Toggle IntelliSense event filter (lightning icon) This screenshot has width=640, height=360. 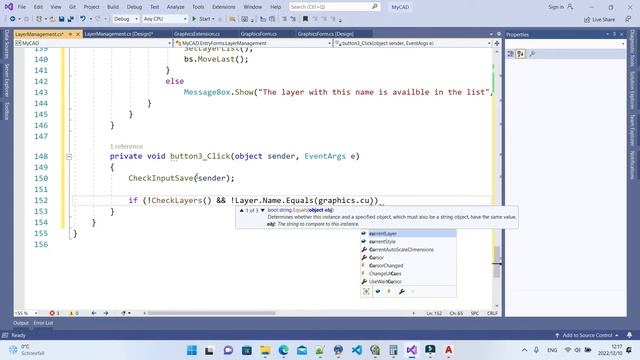pyautogui.click(x=389, y=291)
